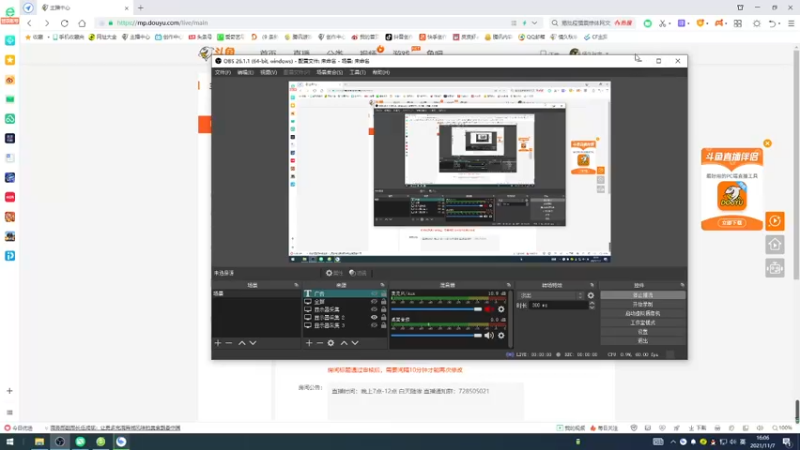The image size is (800, 450).
Task: Open a new browser tab with plus
Action: [140, 8]
